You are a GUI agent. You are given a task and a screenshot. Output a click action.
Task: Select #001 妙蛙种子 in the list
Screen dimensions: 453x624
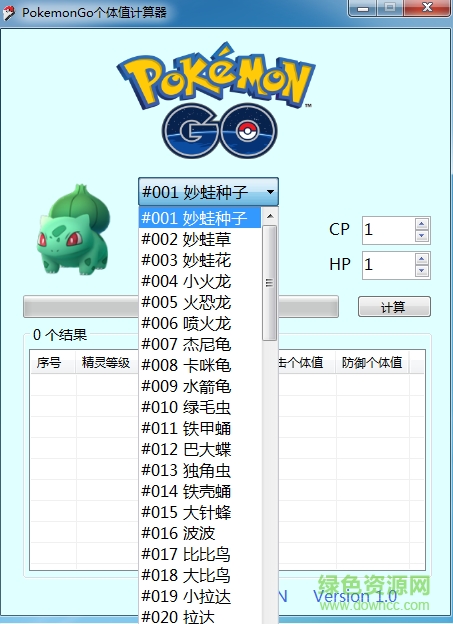point(200,218)
